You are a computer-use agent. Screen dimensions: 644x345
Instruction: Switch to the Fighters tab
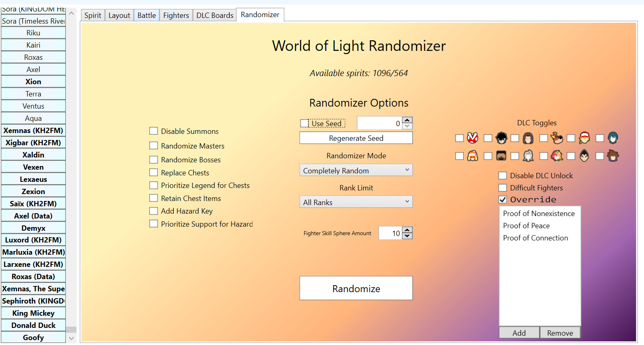tap(176, 15)
